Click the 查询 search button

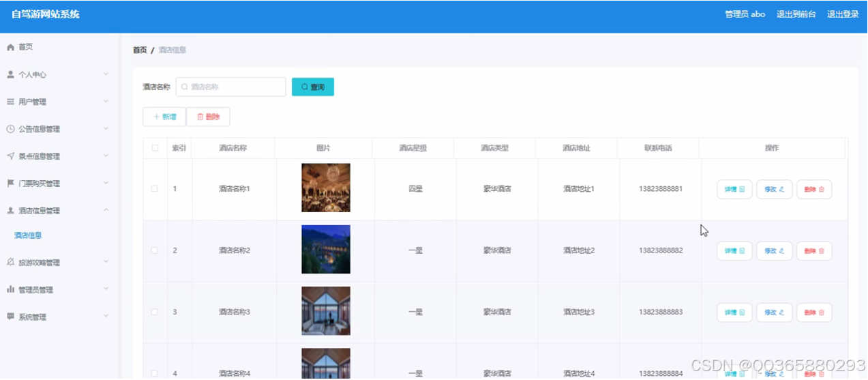click(x=313, y=87)
